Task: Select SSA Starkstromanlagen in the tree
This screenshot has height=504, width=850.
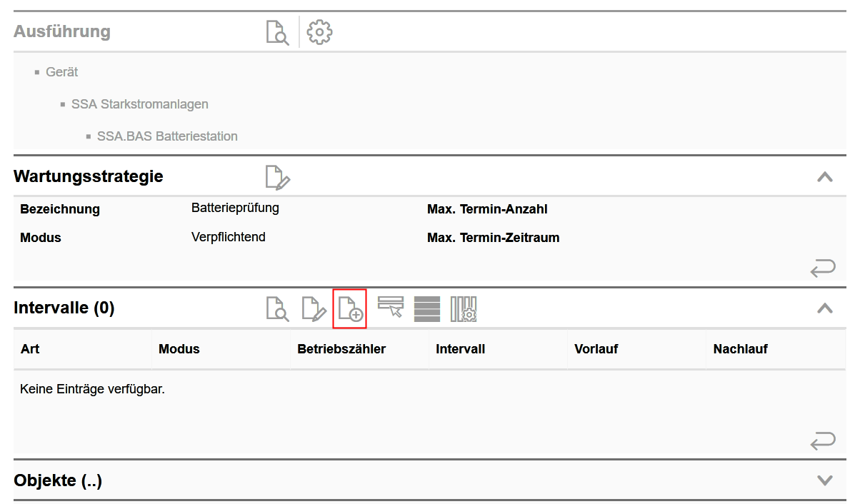Action: (139, 104)
